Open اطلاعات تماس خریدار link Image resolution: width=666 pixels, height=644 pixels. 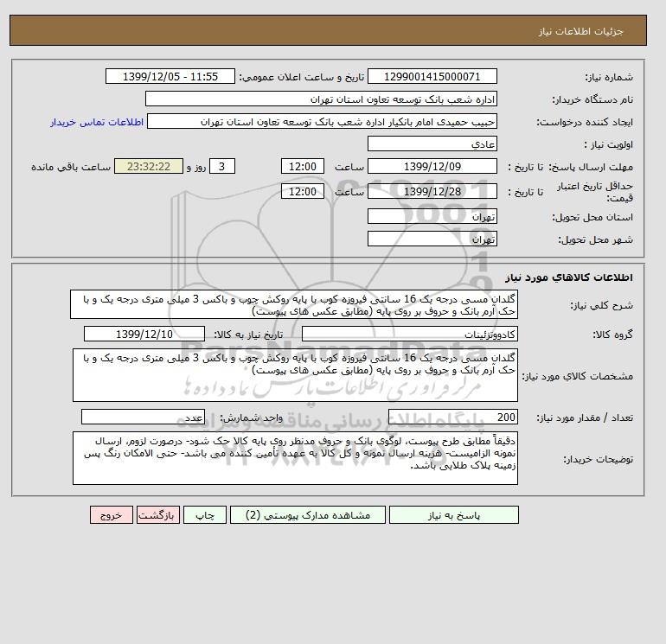(97, 122)
